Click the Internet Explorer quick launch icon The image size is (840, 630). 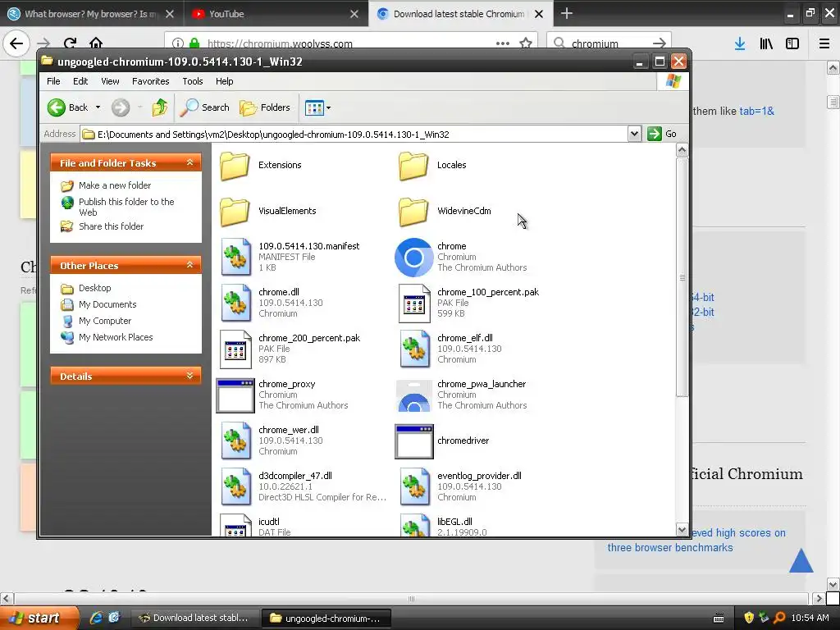pos(96,619)
